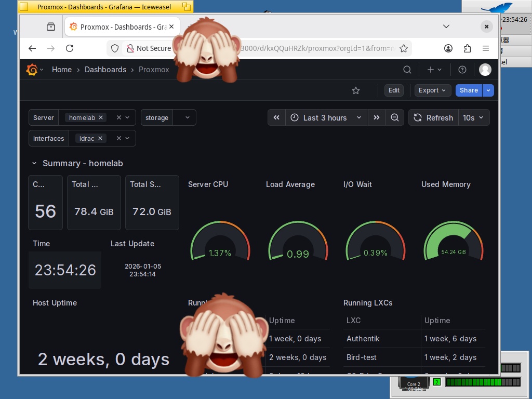Open the 10s refresh interval dropdown
This screenshot has height=399, width=532.
pyautogui.click(x=474, y=118)
